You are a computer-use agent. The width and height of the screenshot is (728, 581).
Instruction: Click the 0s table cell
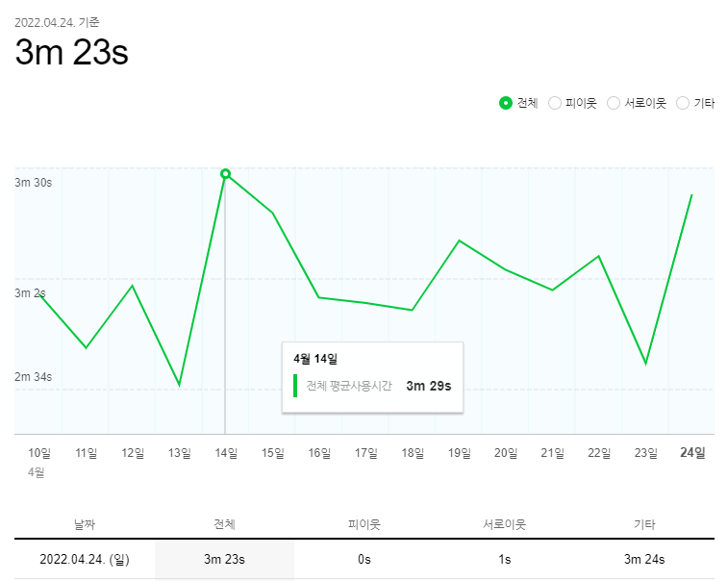click(x=364, y=559)
